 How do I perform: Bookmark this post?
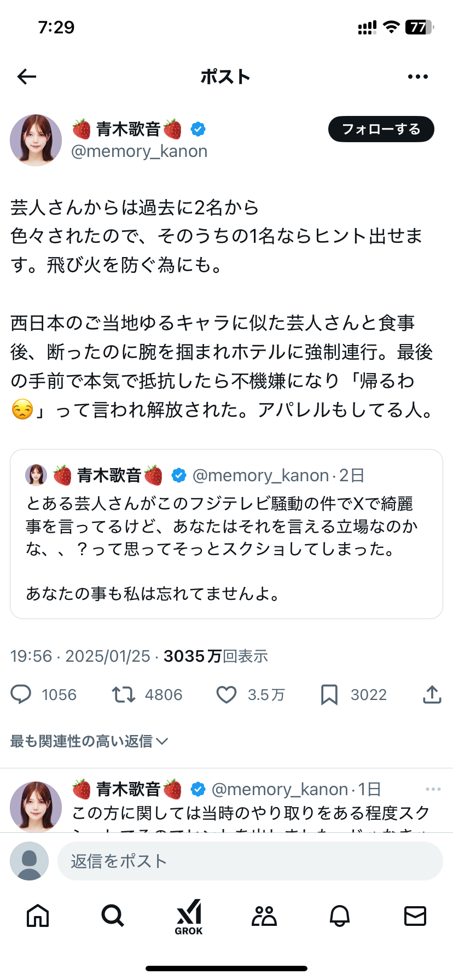click(x=329, y=695)
